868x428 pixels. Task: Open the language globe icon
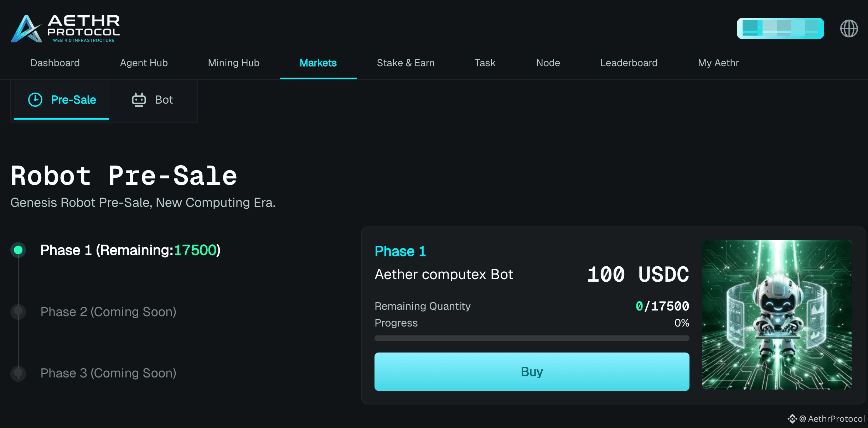tap(849, 28)
